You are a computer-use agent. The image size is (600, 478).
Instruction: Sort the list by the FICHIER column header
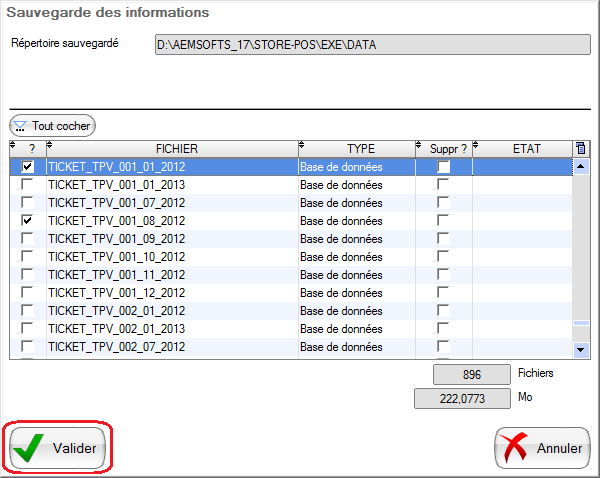pos(170,149)
